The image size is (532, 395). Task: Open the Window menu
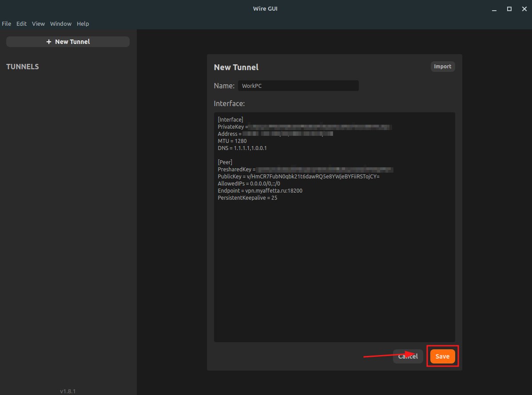60,24
